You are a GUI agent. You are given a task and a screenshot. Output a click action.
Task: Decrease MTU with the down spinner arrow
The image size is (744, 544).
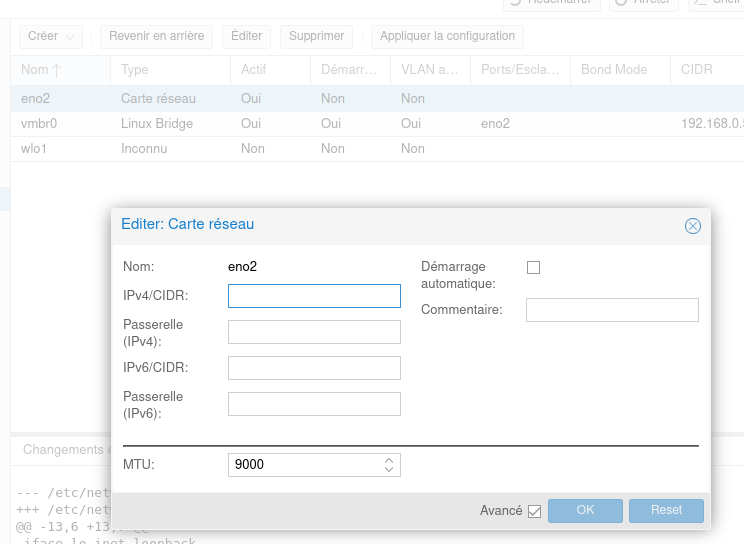[x=390, y=469]
